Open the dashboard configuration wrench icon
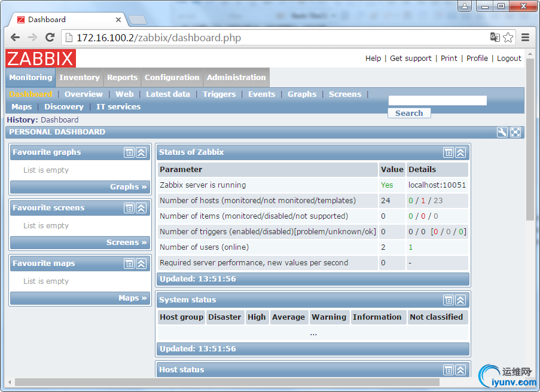Image resolution: width=540 pixels, height=392 pixels. (x=502, y=132)
